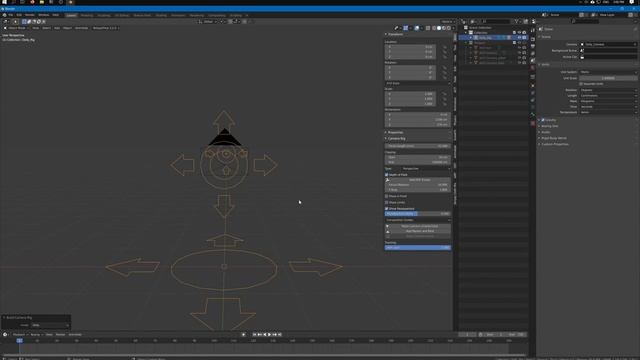Enable the Show in Front checkbox
The height and width of the screenshot is (360, 640).
click(x=387, y=196)
